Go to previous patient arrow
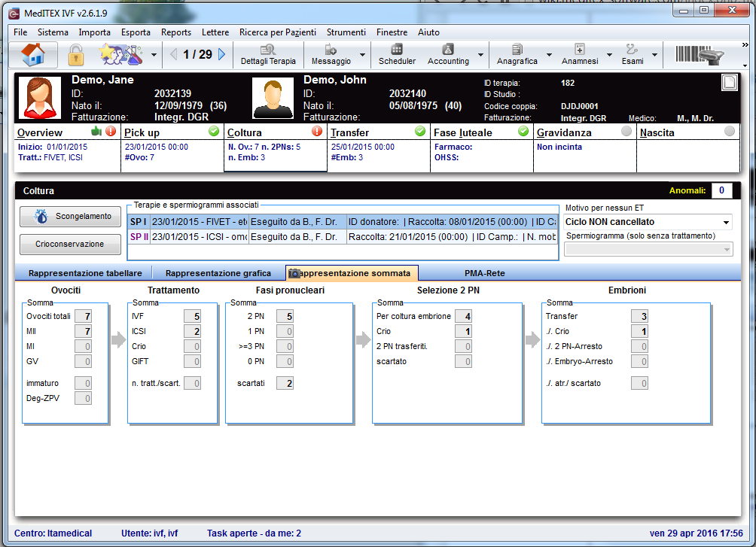The height and width of the screenshot is (547, 756). (x=174, y=54)
